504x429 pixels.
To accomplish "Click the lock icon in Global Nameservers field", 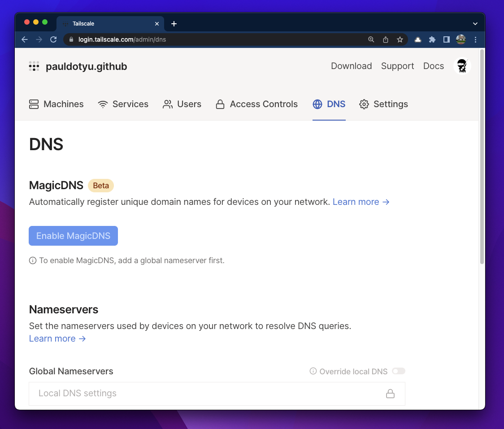I will (390, 394).
